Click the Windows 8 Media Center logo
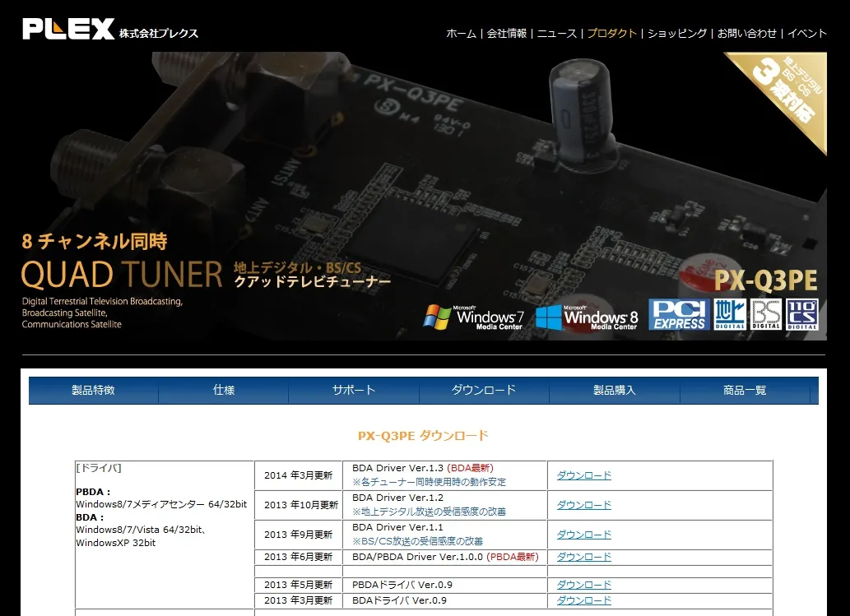The height and width of the screenshot is (616, 850). click(x=587, y=317)
